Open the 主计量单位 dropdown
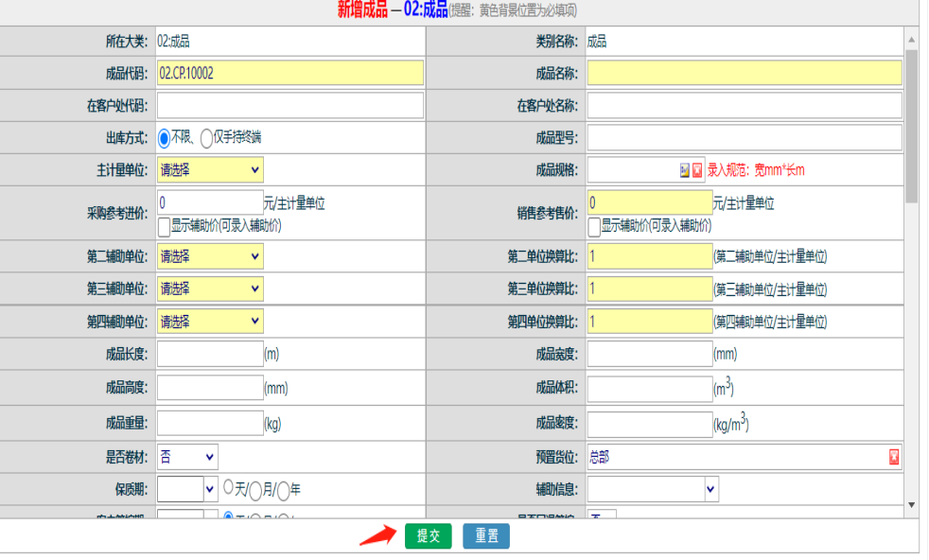The image size is (929, 560). [210, 170]
